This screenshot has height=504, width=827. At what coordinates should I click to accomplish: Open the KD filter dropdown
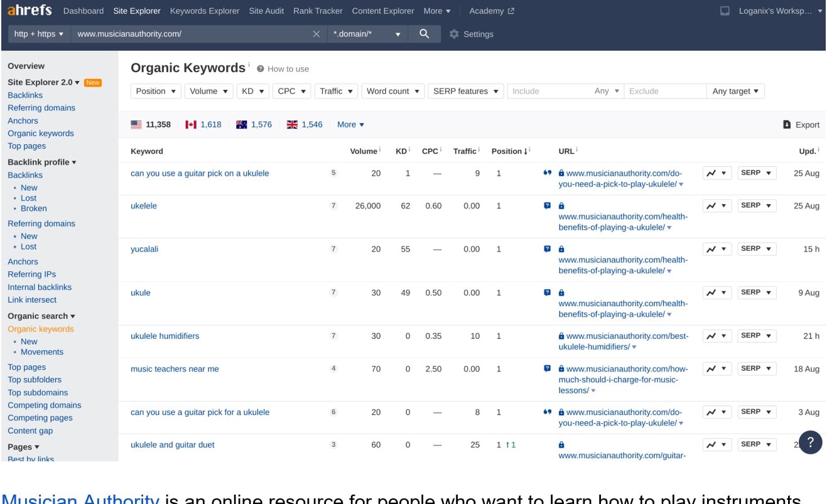coord(252,91)
